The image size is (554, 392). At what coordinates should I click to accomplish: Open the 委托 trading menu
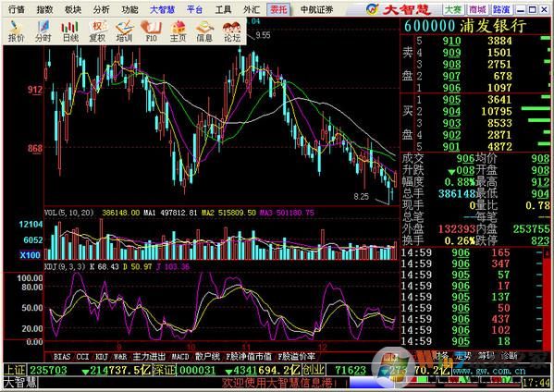click(x=278, y=9)
